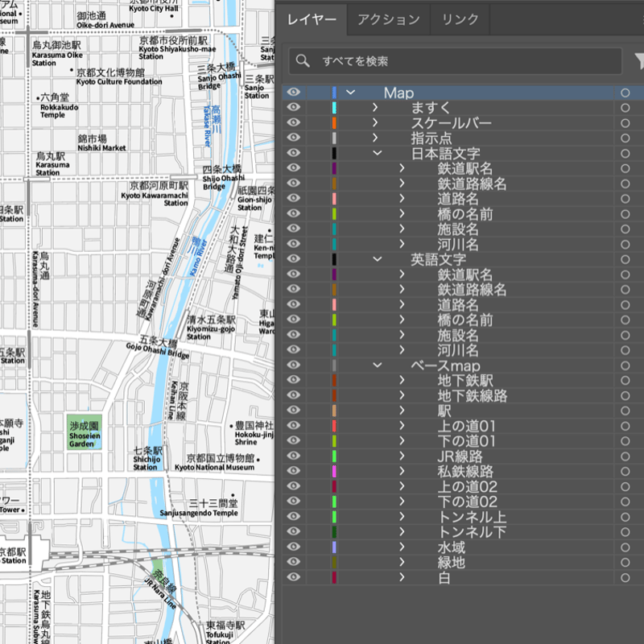Image resolution: width=644 pixels, height=644 pixels.
Task: Click the target circle of ベースmap layer
Action: [625, 365]
